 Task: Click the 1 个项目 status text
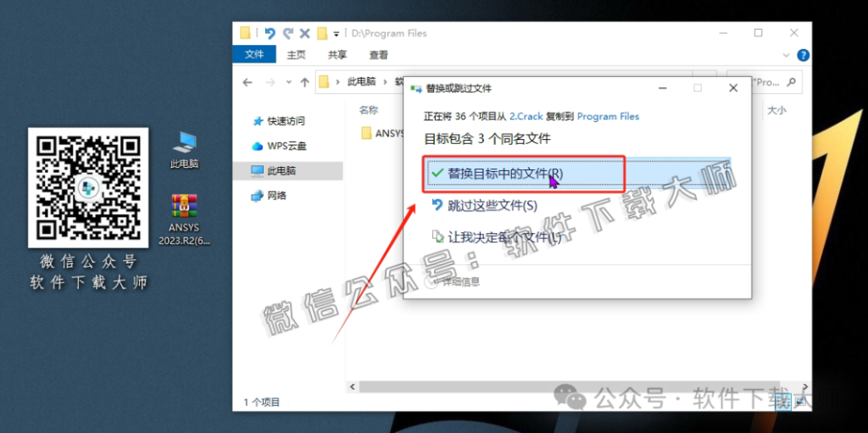click(x=262, y=402)
